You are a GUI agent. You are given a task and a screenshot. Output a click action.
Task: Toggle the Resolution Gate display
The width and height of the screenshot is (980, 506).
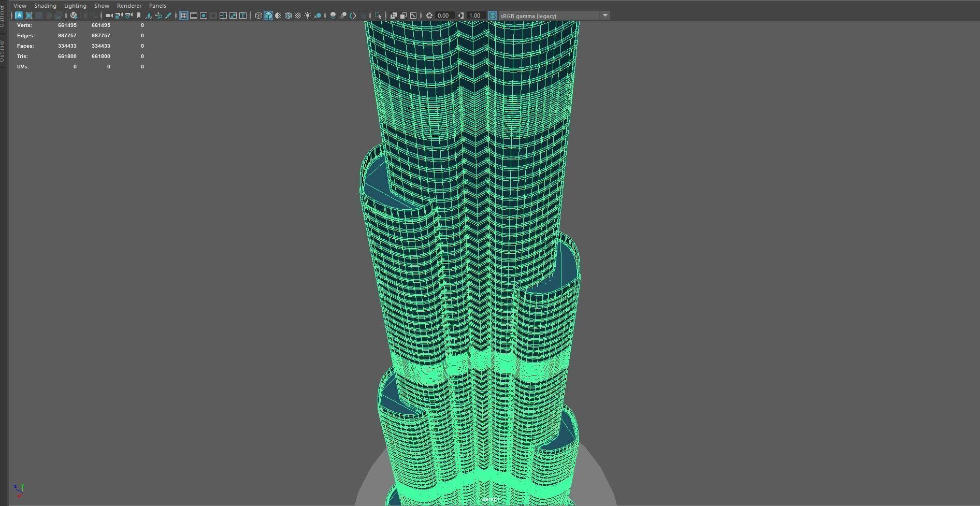click(204, 16)
